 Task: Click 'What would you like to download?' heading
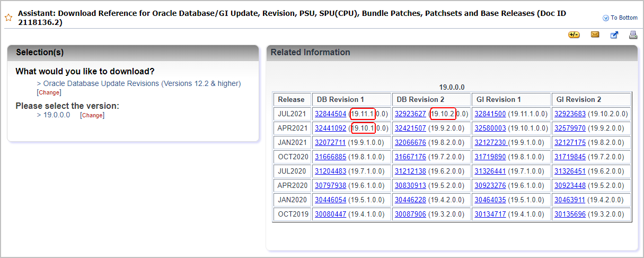85,71
